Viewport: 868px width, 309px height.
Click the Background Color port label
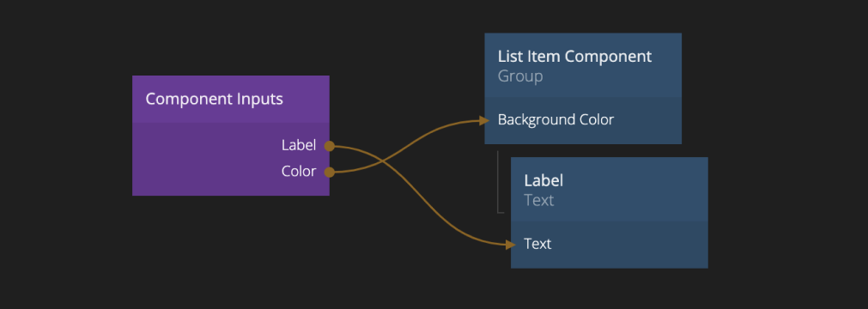[555, 119]
